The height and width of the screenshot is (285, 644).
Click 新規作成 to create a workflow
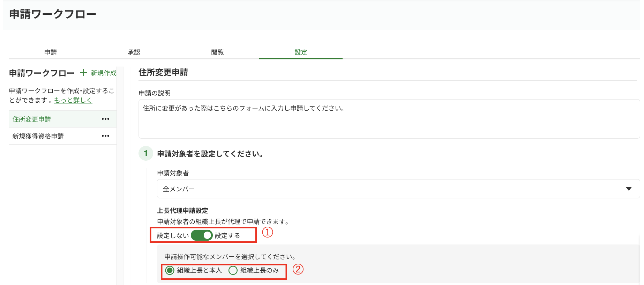[x=104, y=73]
